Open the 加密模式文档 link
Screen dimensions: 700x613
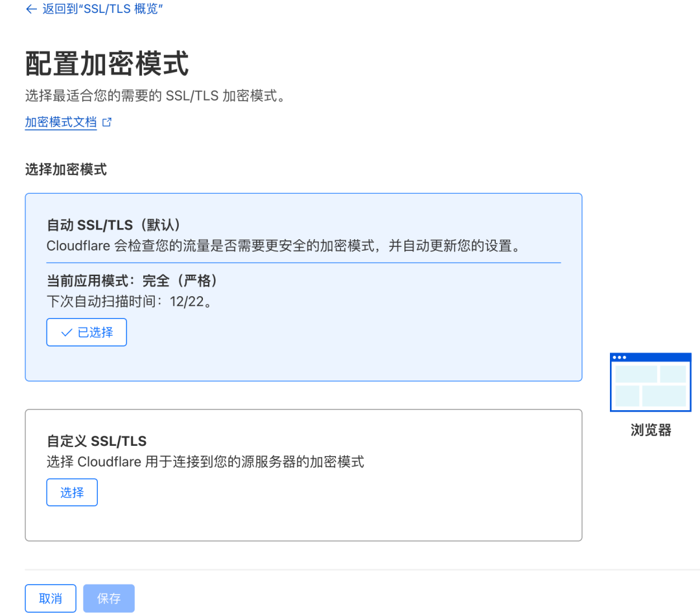click(61, 122)
